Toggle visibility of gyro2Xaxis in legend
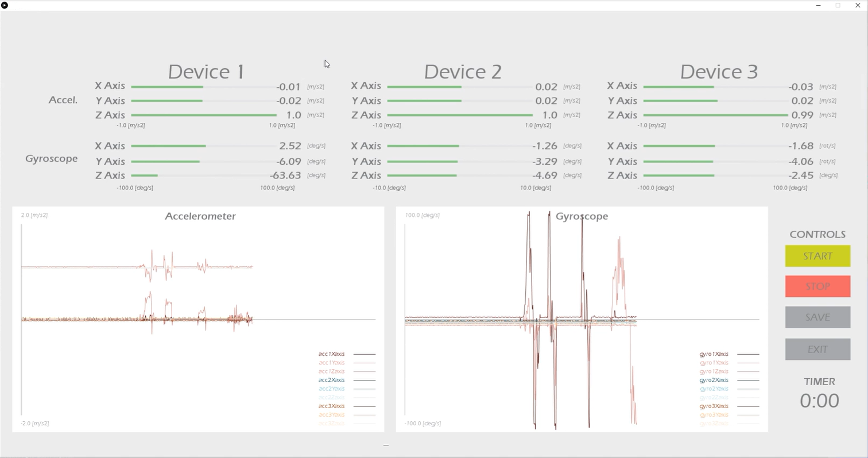868x458 pixels. coord(714,380)
